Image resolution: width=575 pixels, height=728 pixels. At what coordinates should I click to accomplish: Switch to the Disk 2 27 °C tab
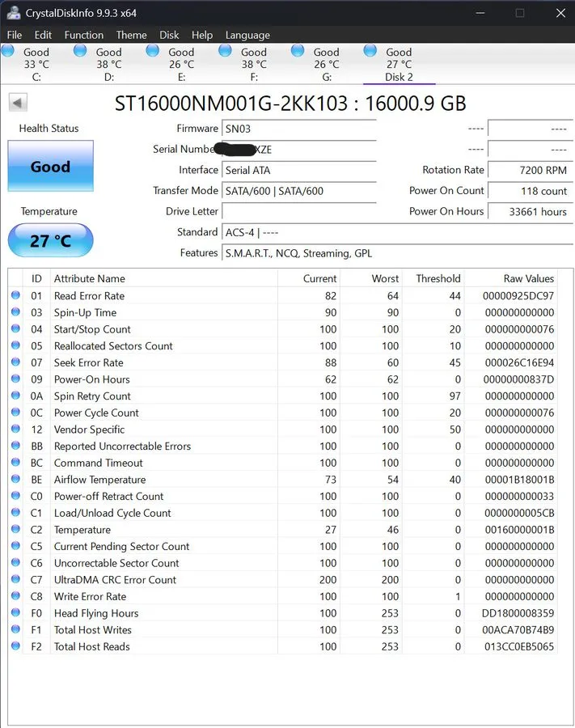pyautogui.click(x=400, y=65)
